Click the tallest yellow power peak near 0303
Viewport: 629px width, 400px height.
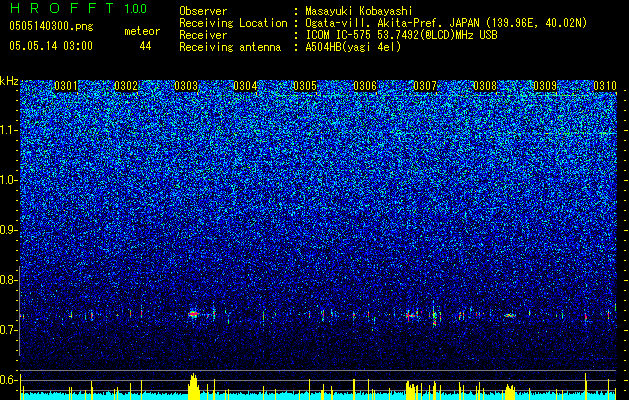click(194, 386)
